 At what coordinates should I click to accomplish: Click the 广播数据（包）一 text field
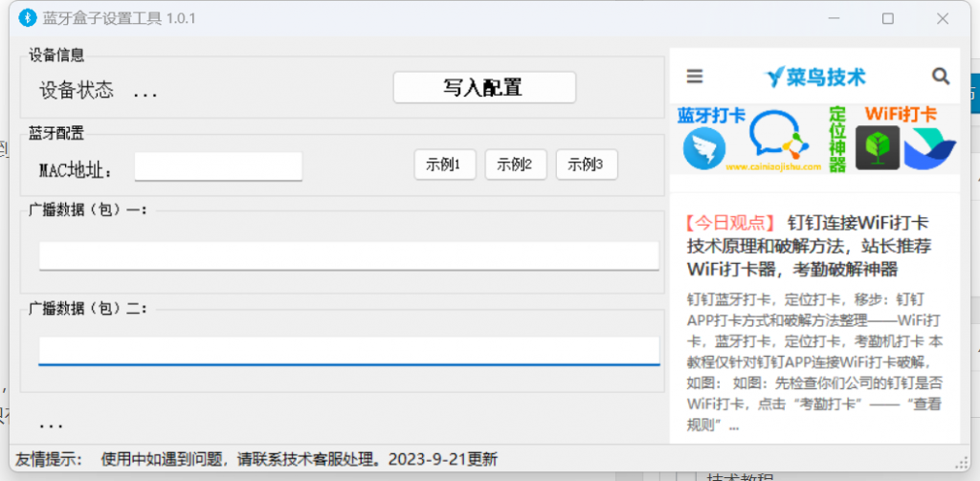coord(348,255)
